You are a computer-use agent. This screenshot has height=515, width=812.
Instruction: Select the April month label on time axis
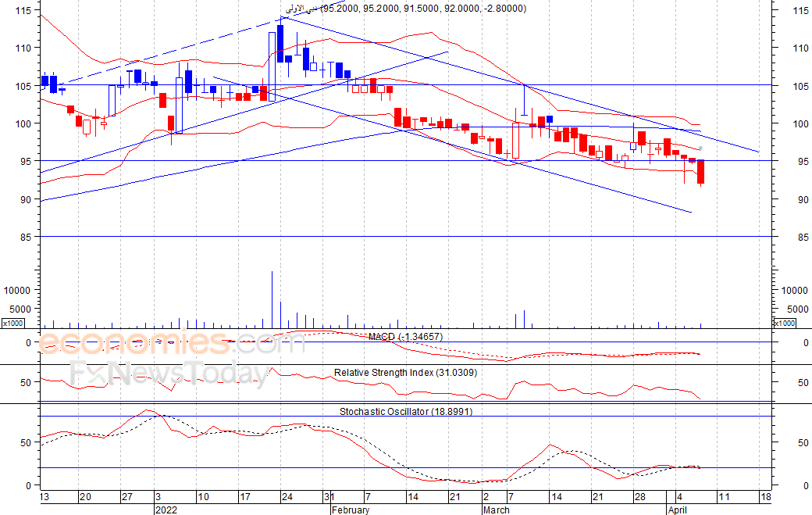[x=678, y=510]
